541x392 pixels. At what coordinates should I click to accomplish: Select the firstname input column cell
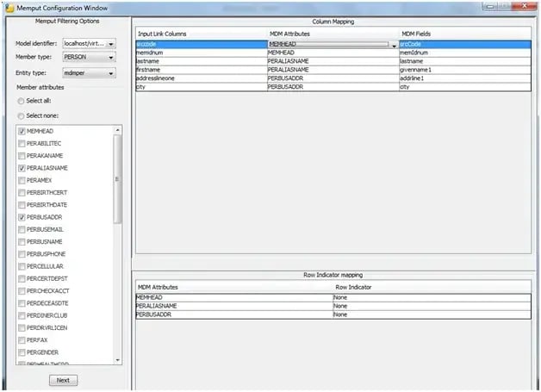point(202,70)
